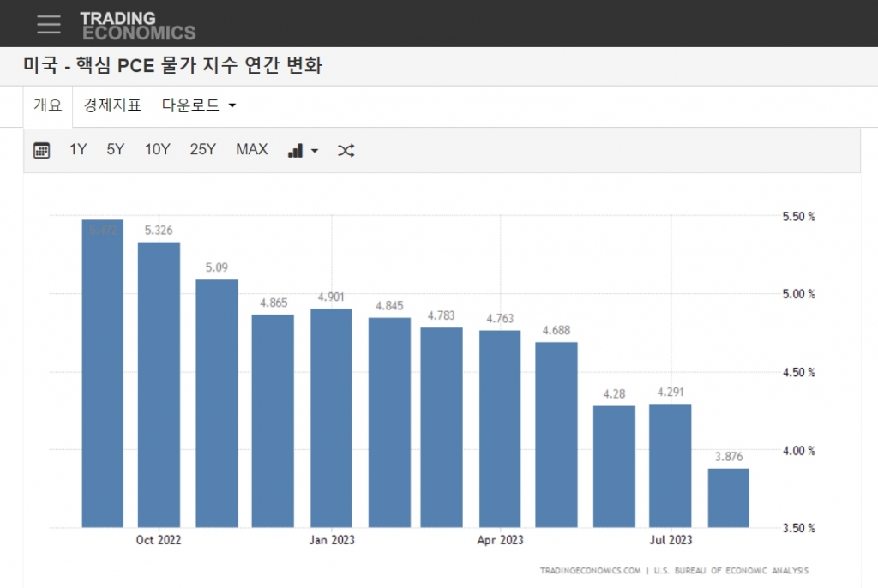
Task: Switch to the 경제지표 tab
Action: [112, 105]
